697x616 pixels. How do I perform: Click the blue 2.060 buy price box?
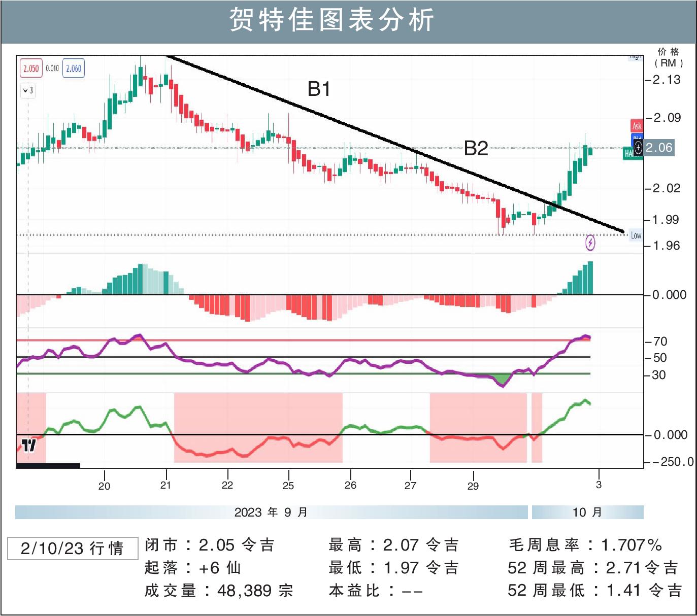point(74,69)
